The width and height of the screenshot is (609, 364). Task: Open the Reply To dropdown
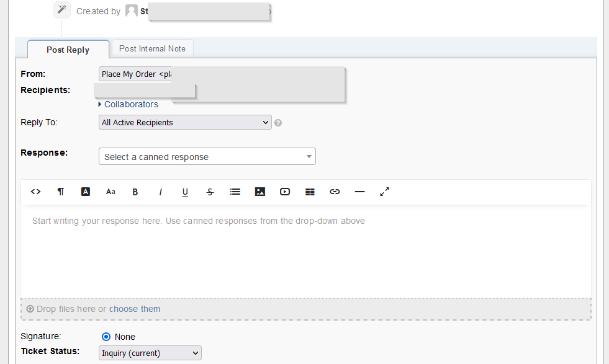[185, 123]
